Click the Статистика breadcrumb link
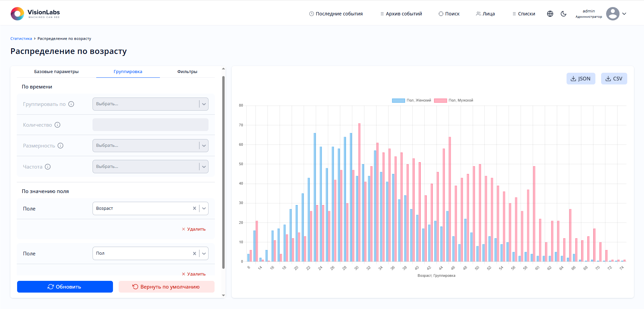The height and width of the screenshot is (309, 644). click(x=21, y=39)
